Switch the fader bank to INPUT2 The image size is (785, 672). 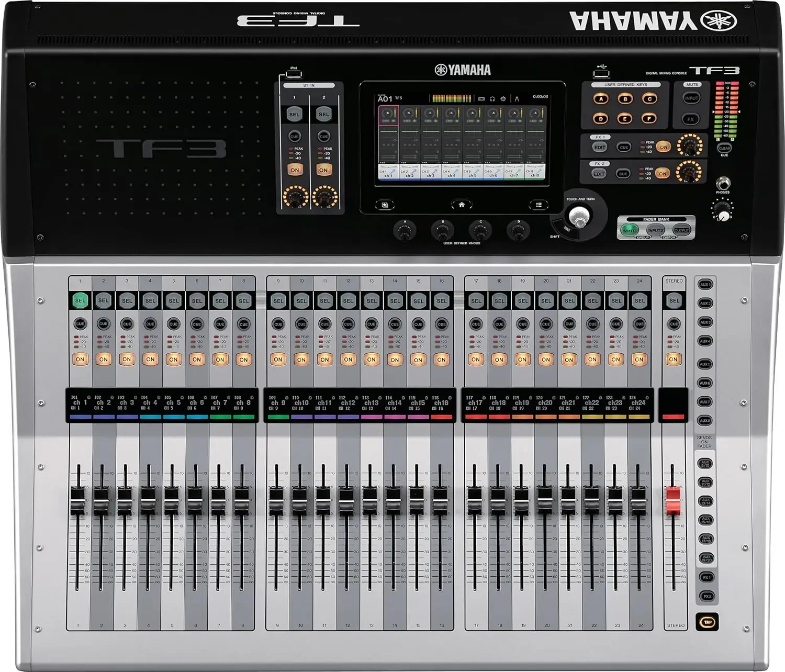(656, 230)
